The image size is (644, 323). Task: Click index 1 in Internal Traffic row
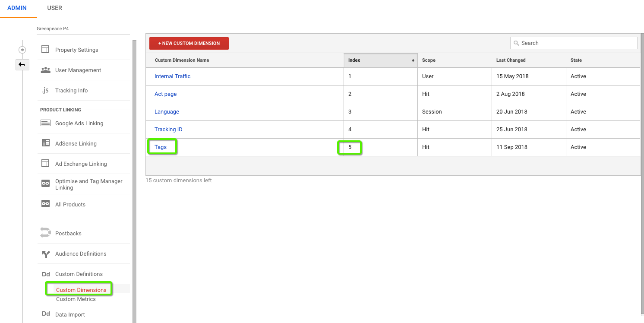tap(350, 76)
